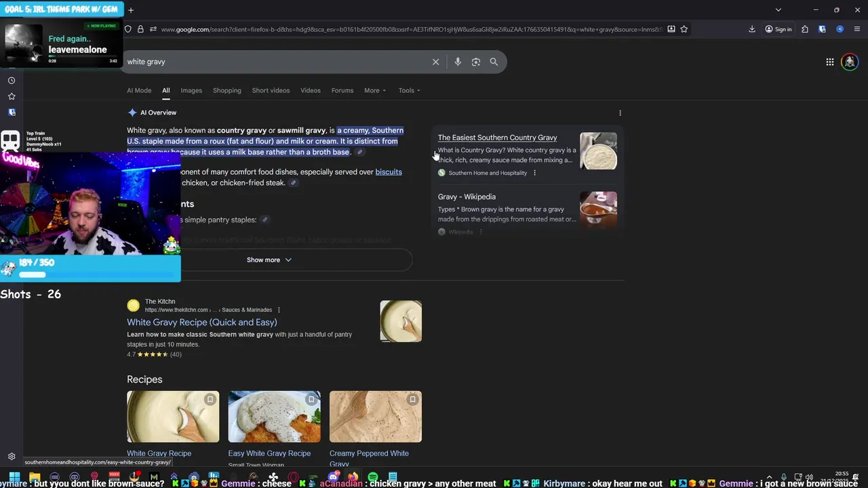
Task: Open White Gravy Recipe card title
Action: coord(159,453)
